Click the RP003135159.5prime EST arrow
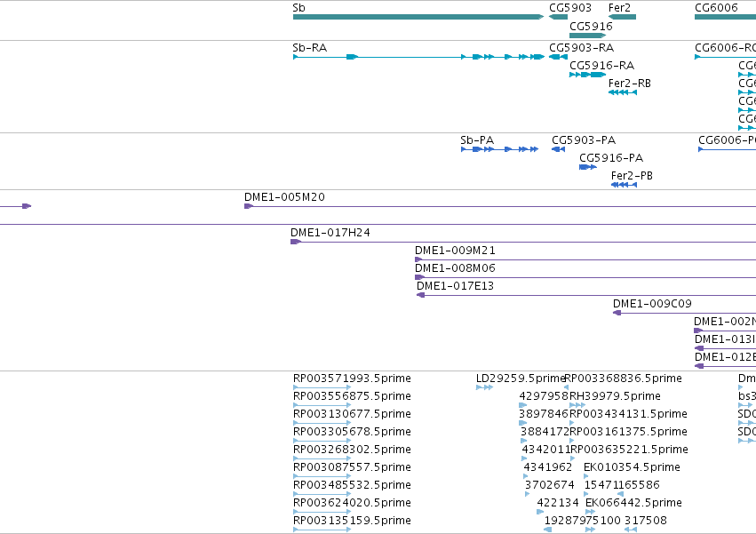The image size is (756, 534). [322, 530]
